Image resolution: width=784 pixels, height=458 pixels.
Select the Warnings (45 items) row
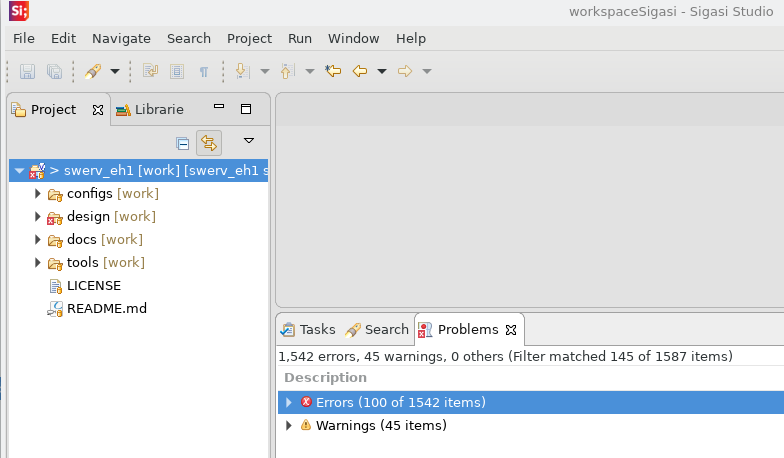coord(531,426)
